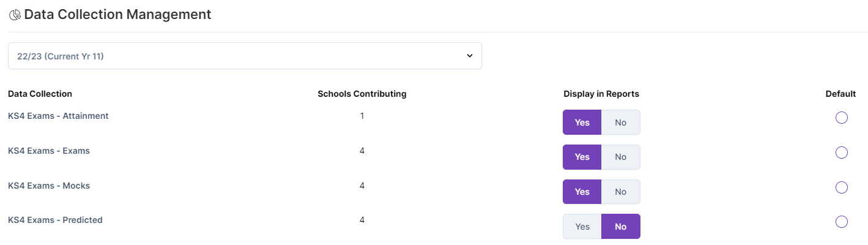Open the 22/23 (Current Yr 11) dropdown
The width and height of the screenshot is (868, 245).
[245, 56]
